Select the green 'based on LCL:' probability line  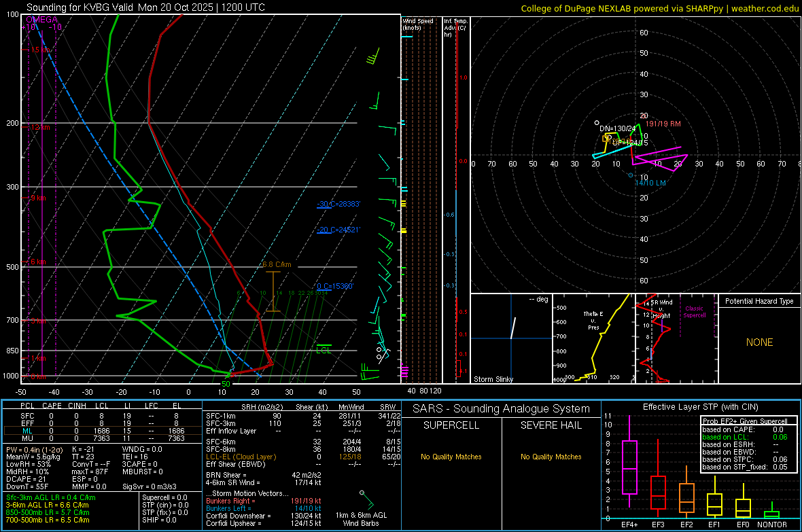(x=745, y=437)
